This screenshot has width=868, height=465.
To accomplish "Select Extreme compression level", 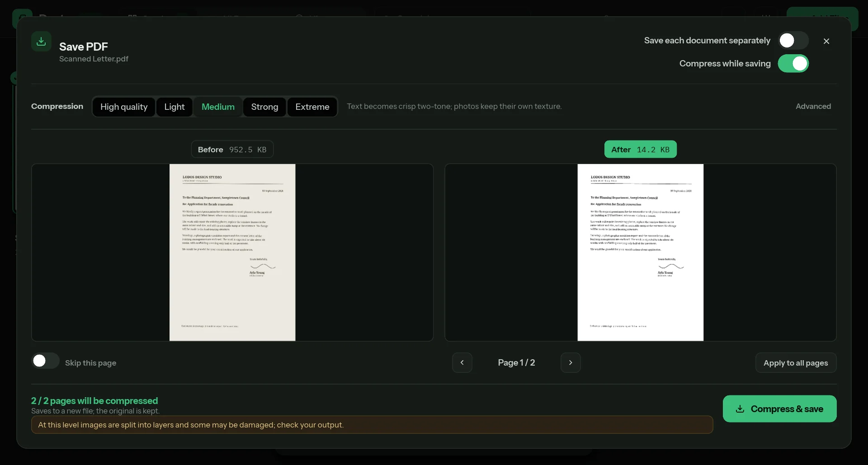I will click(x=312, y=107).
